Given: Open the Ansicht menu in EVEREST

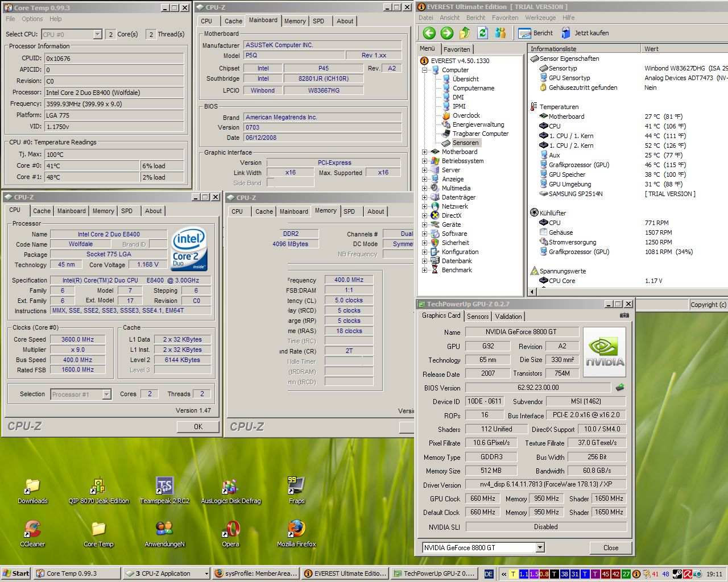Looking at the screenshot, I should tap(449, 18).
